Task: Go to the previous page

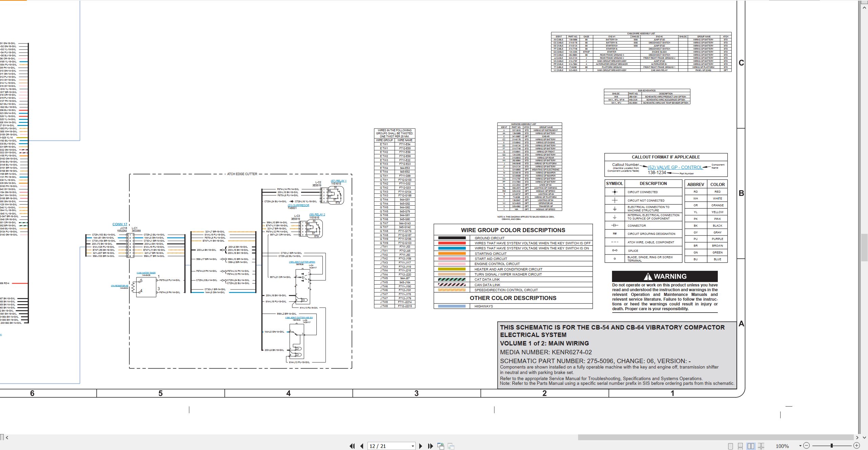Action: 362,446
